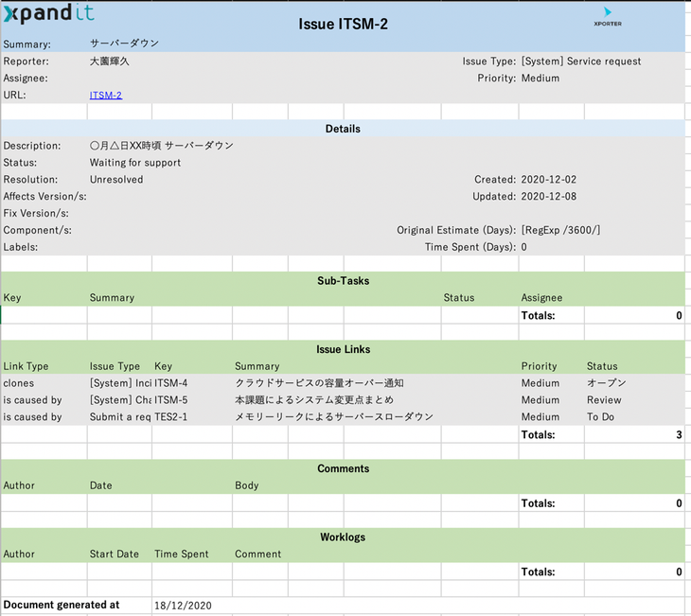Select the Issue Type value Service request
691x616 pixels.
581,62
